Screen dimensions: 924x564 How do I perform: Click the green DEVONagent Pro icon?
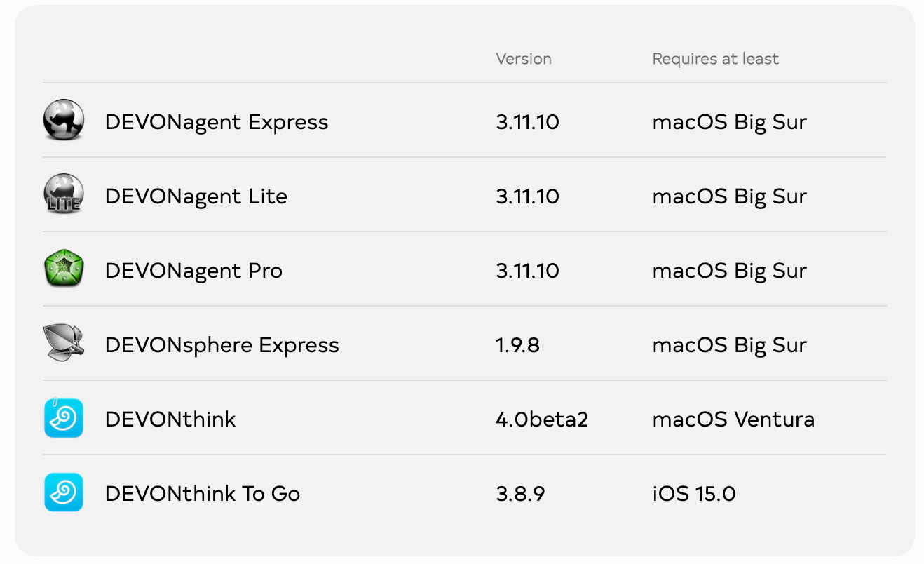click(64, 269)
